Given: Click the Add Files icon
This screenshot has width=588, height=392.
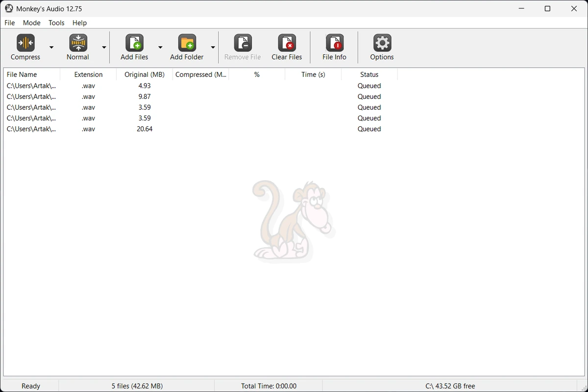Looking at the screenshot, I should [x=134, y=43].
